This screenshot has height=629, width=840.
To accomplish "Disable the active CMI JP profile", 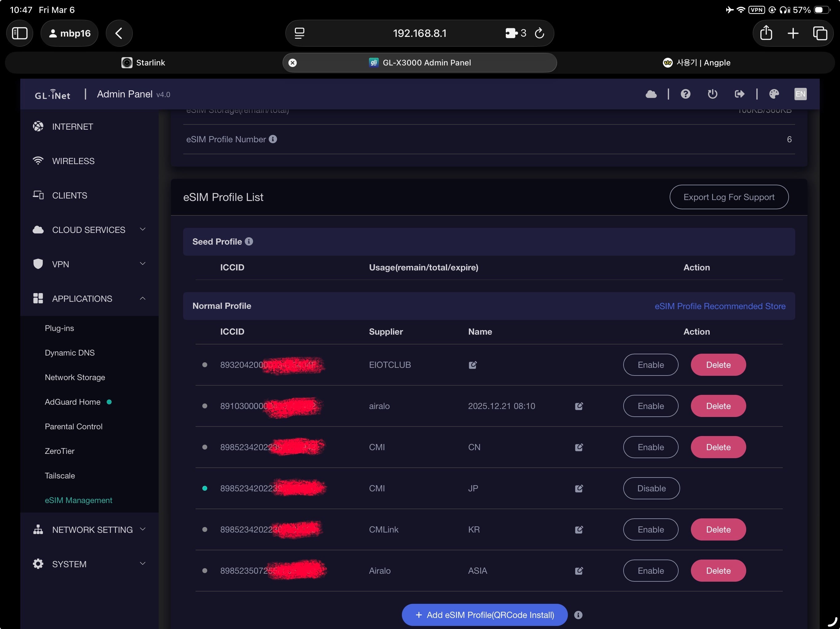I will tap(651, 489).
